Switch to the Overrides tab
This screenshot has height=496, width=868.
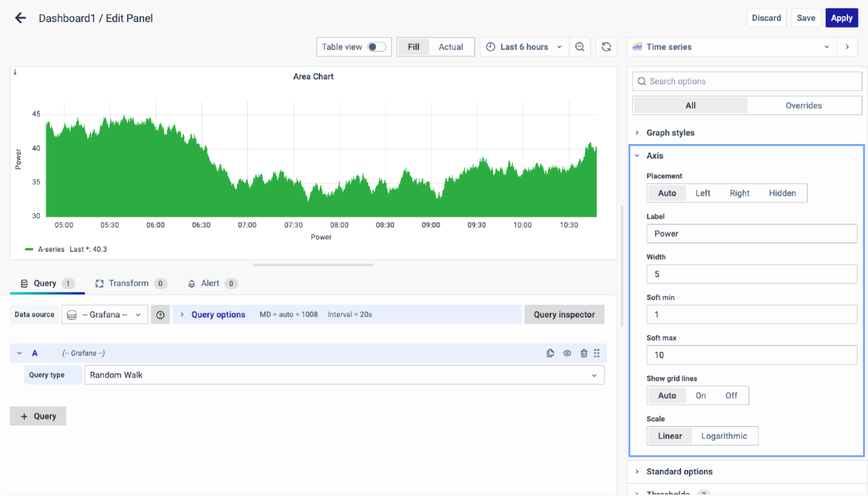click(x=803, y=106)
